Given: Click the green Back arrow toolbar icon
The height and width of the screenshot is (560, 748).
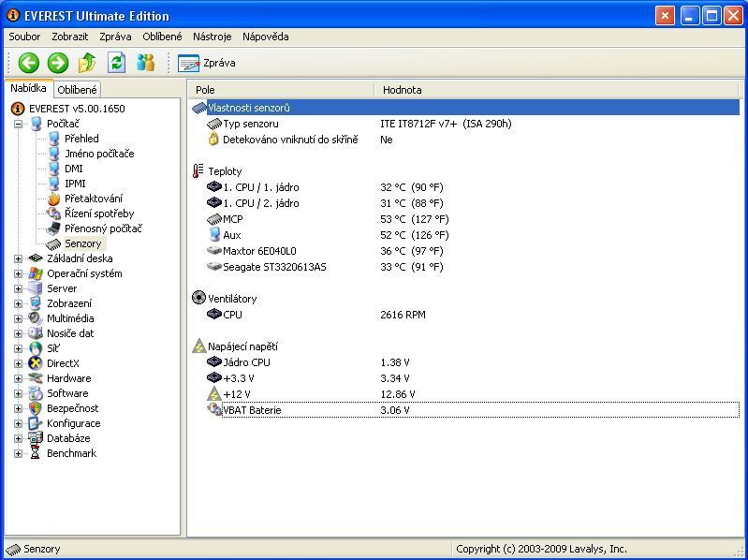Looking at the screenshot, I should 29,63.
